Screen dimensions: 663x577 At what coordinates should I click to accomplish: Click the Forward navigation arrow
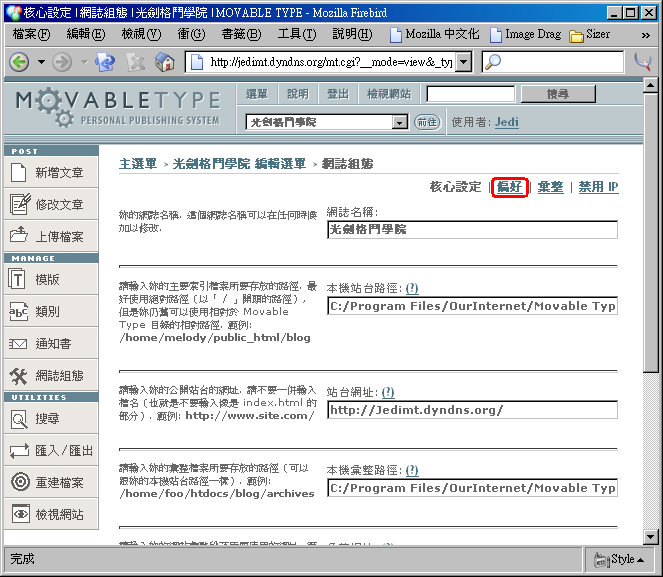62,63
